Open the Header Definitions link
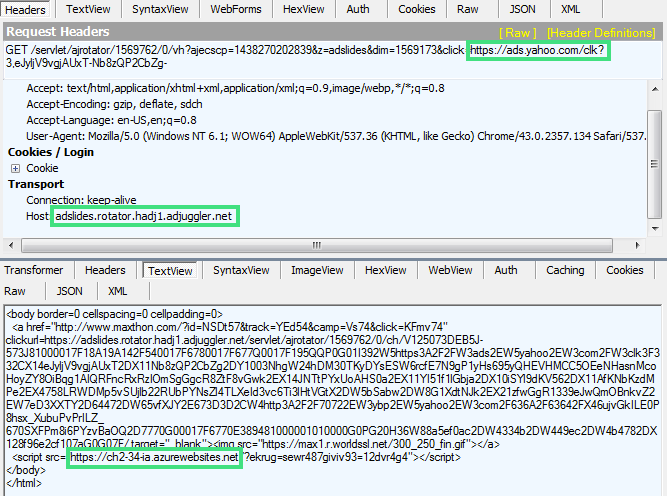 point(601,33)
